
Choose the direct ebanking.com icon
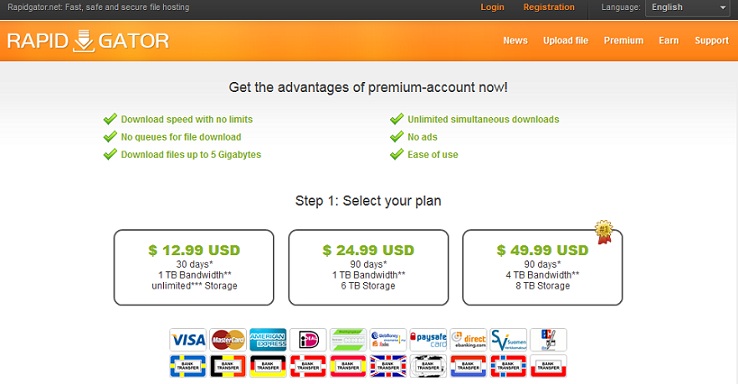pyautogui.click(x=468, y=339)
